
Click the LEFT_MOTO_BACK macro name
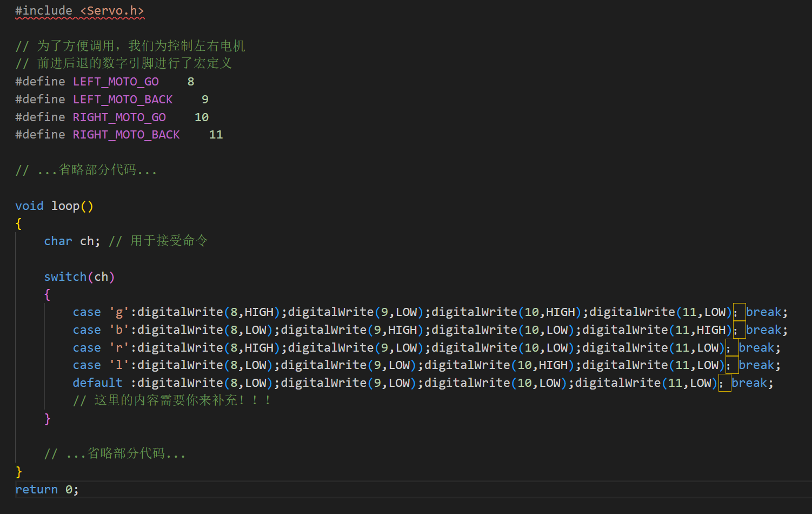(123, 100)
